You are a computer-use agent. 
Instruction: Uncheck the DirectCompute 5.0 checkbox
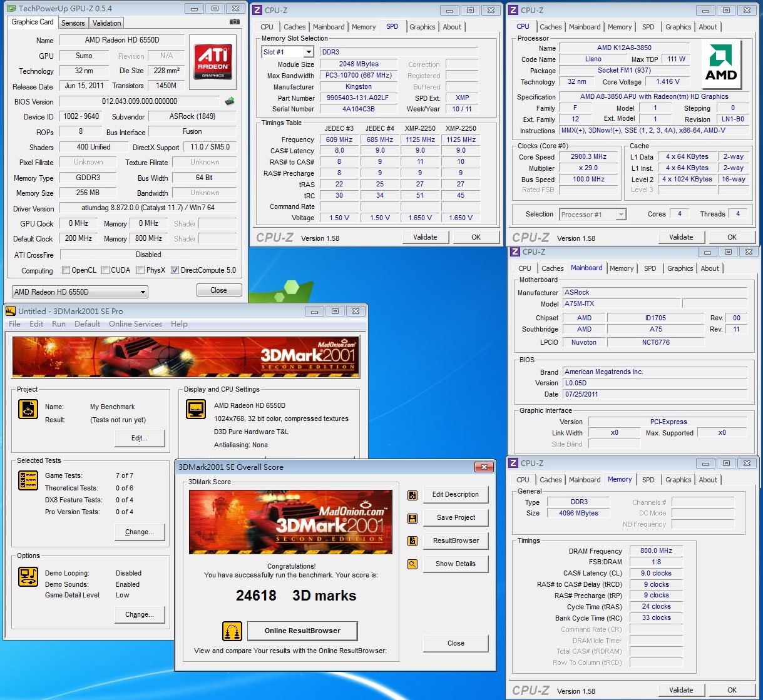(x=175, y=270)
